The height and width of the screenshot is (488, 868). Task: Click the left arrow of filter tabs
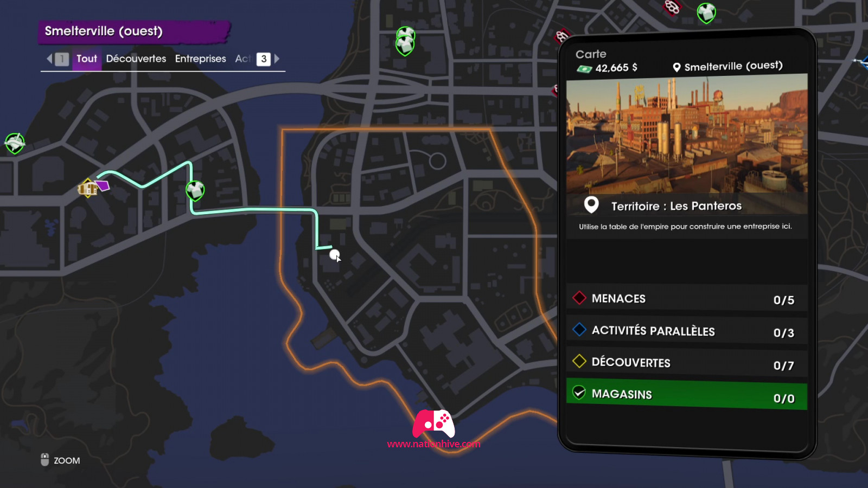click(49, 59)
